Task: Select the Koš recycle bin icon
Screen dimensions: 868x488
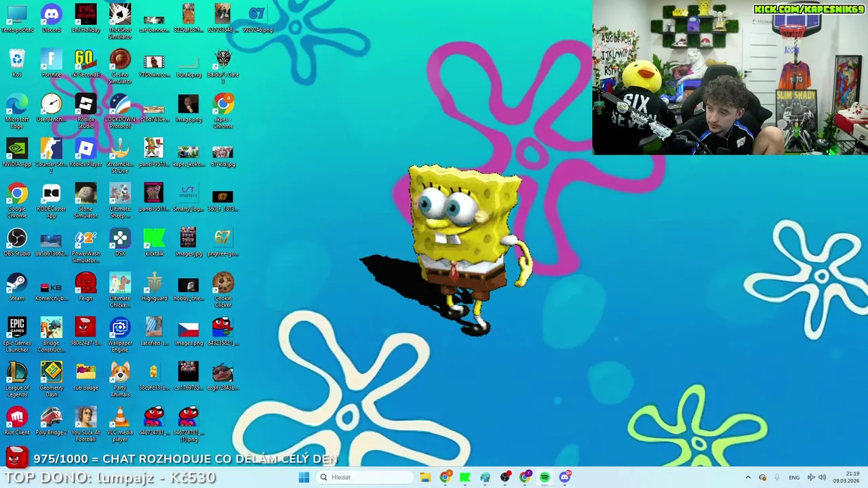Action: [x=17, y=63]
